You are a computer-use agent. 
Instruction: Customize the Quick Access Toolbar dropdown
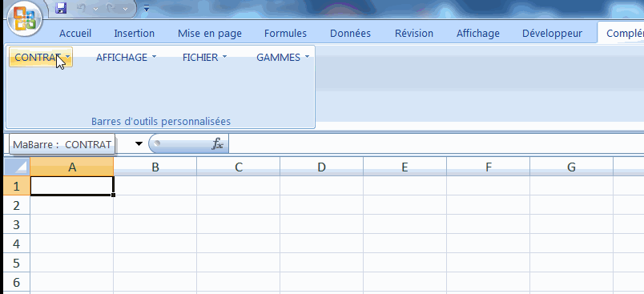147,8
